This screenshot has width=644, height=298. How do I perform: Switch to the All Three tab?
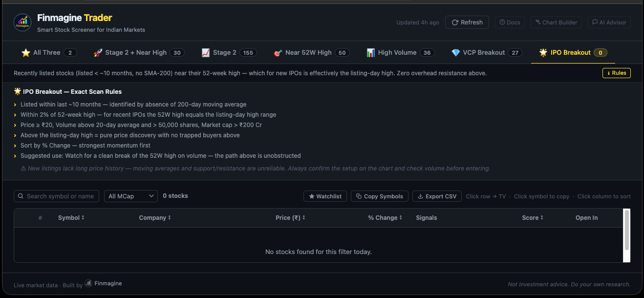click(x=49, y=53)
